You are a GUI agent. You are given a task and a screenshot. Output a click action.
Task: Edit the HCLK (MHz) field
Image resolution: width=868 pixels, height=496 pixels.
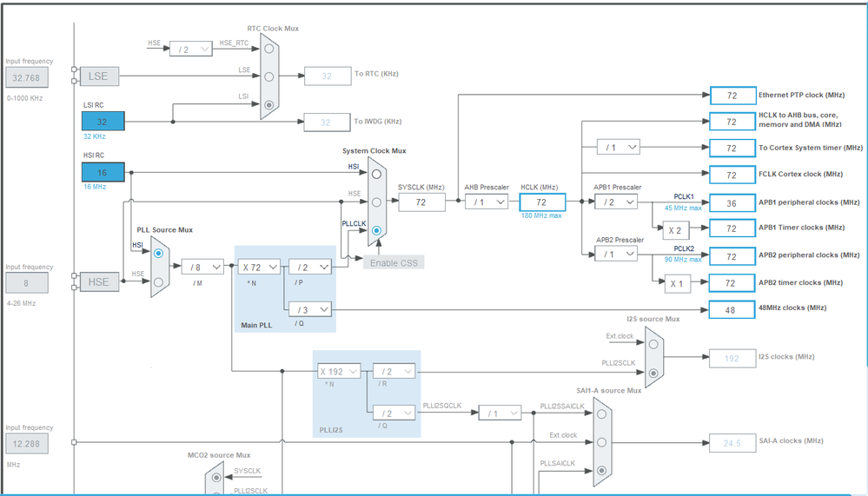542,202
